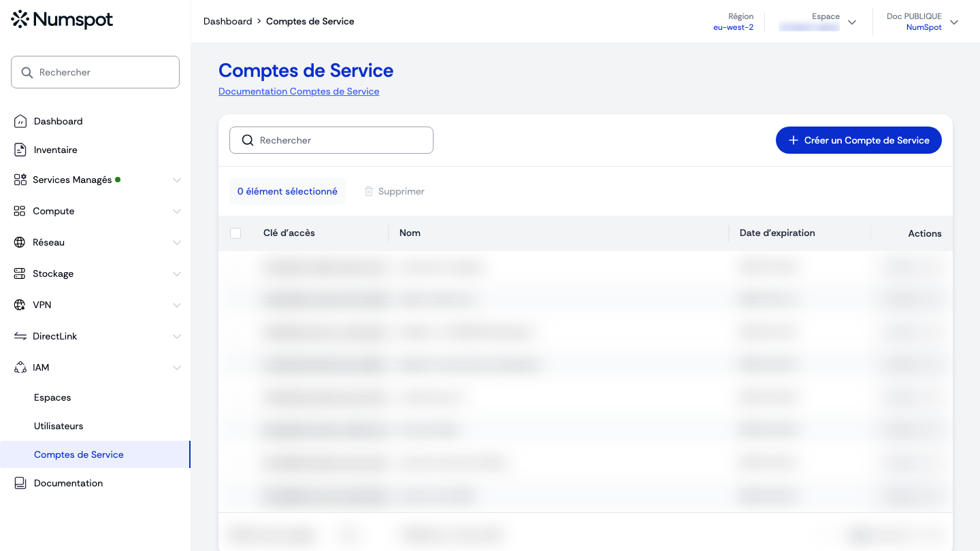
Task: Focus the sidebar Rechercher field
Action: pyautogui.click(x=95, y=72)
